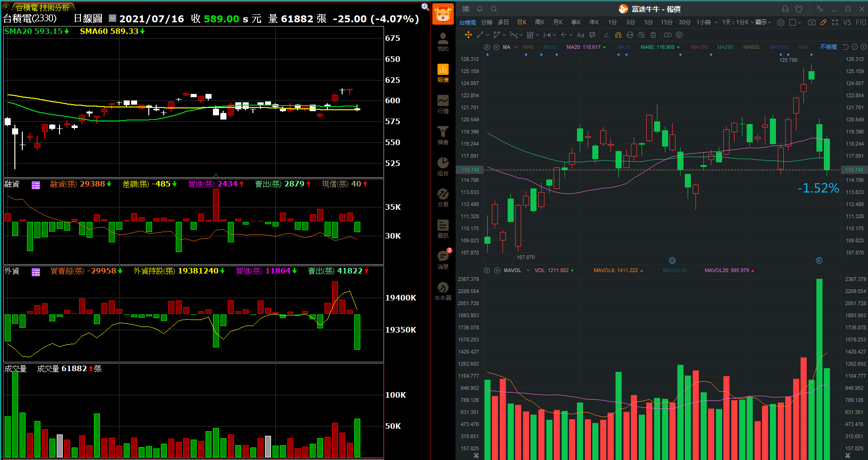Click the Futu bull mascot logo
868x460 pixels.
point(443,14)
